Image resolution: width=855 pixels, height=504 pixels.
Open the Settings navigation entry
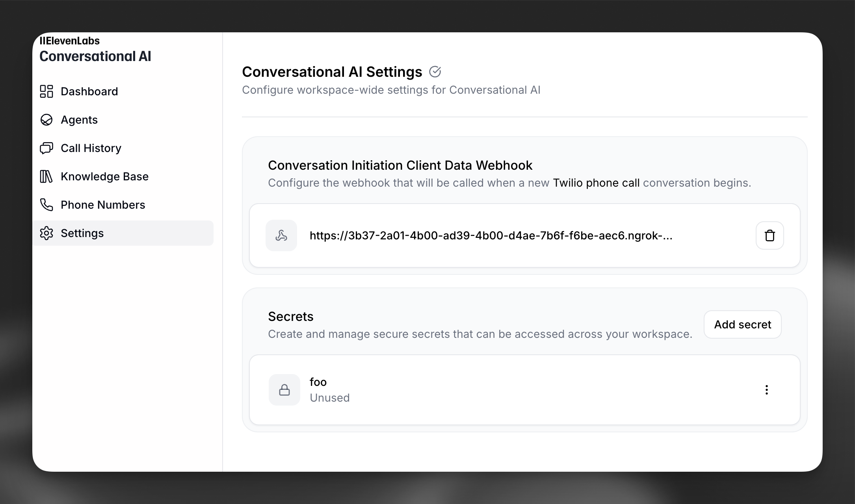point(83,233)
